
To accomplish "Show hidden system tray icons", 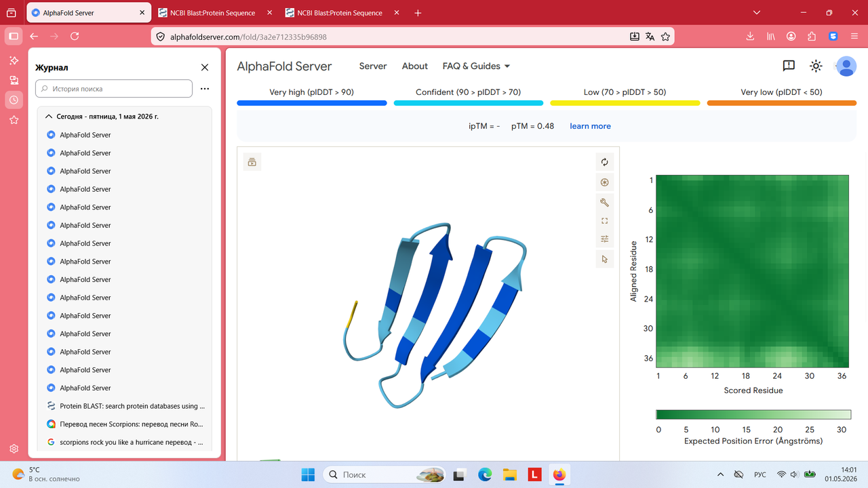I will click(x=720, y=474).
